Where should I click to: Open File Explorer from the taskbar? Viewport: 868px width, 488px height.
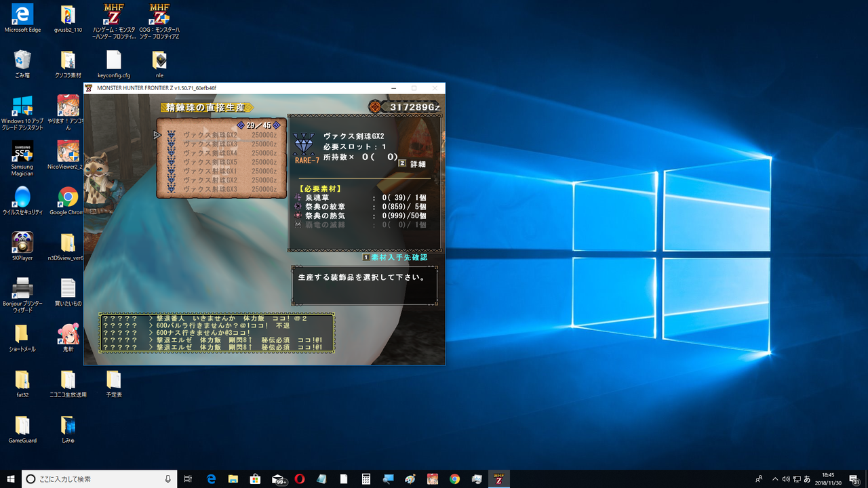(x=233, y=479)
